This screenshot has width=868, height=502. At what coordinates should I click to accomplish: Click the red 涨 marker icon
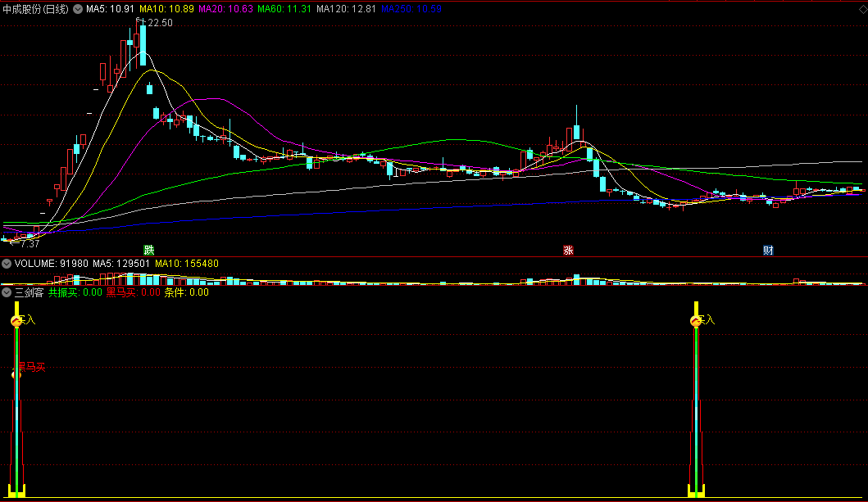click(568, 251)
